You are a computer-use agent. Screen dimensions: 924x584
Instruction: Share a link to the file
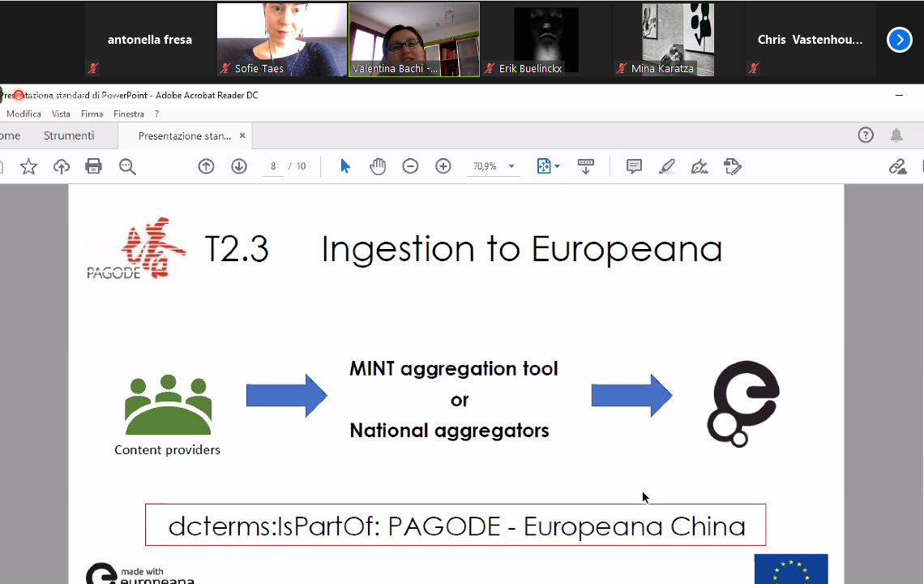click(897, 167)
